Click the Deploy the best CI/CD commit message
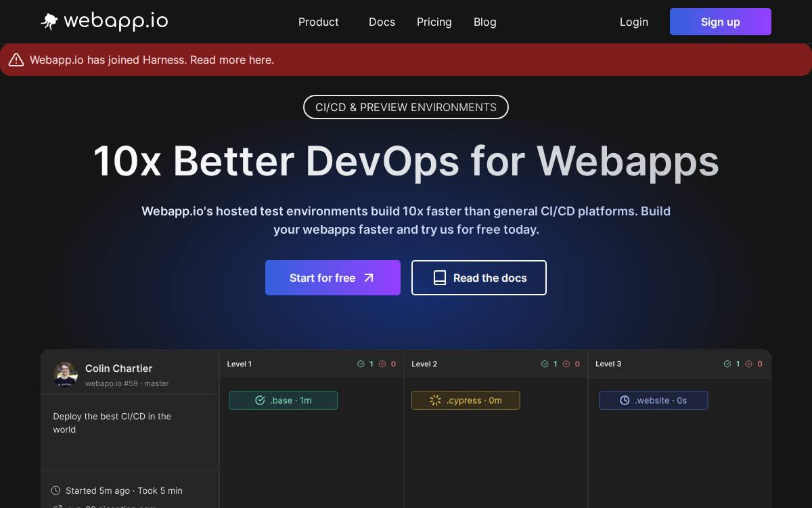The height and width of the screenshot is (508, 812). [112, 423]
